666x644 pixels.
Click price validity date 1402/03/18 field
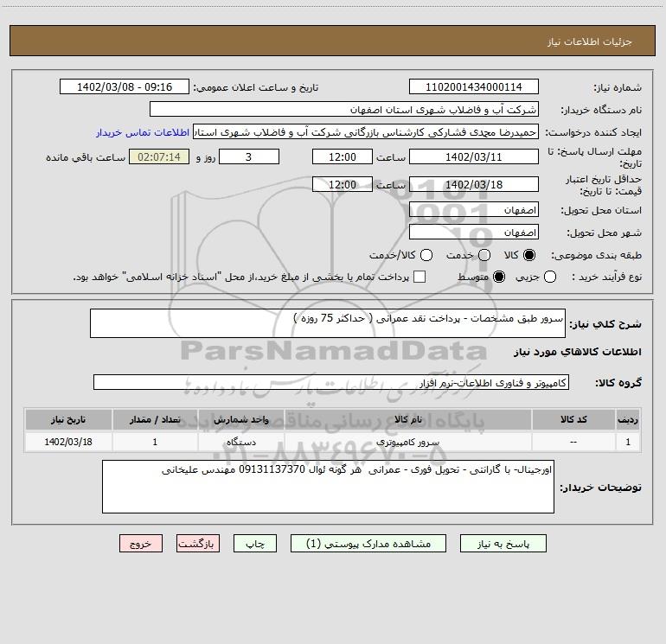[474, 184]
